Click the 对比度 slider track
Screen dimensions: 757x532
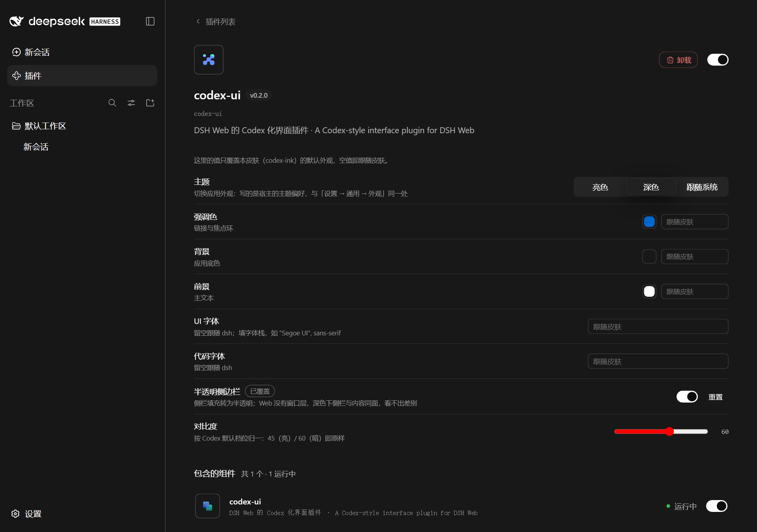[x=661, y=432]
